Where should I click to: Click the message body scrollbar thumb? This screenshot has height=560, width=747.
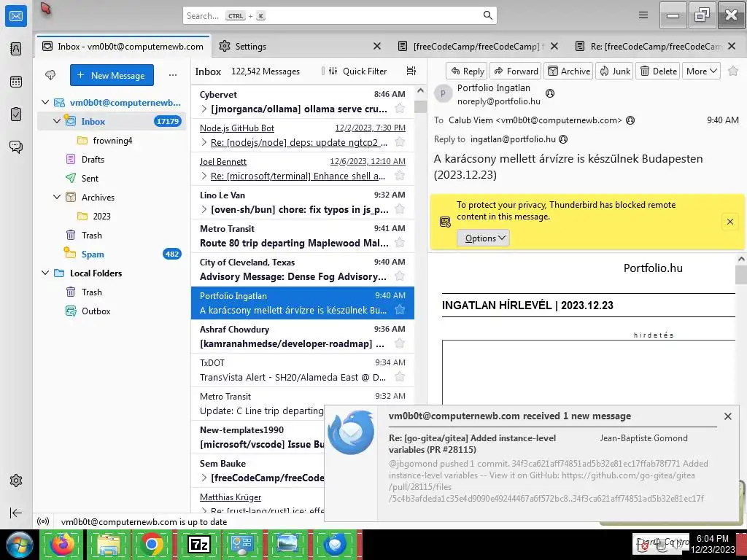point(741,275)
